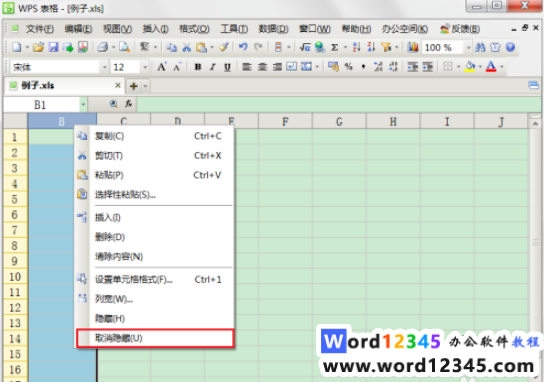Select the 例子.xls document tab
This screenshot has width=544, height=382.
64,85
